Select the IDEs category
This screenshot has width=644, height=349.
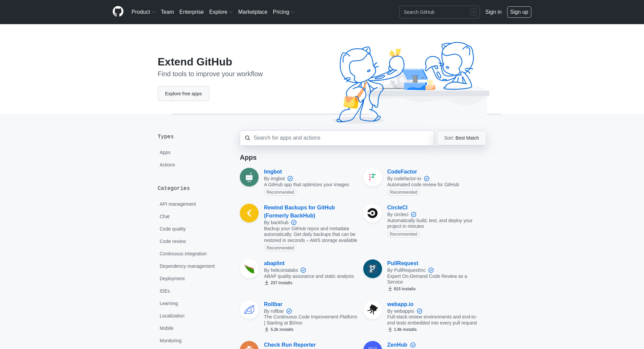[165, 291]
